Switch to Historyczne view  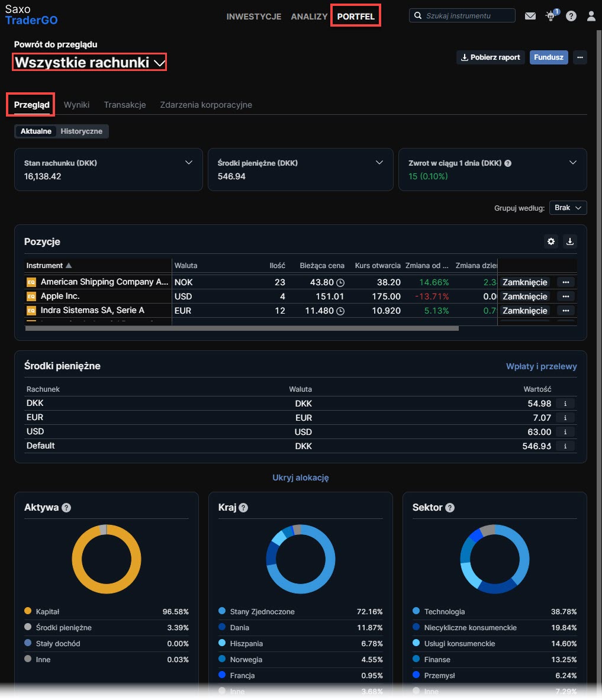click(x=81, y=131)
